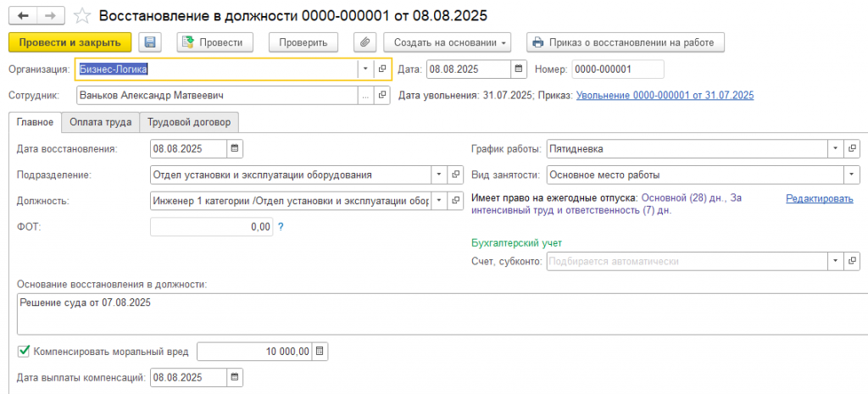Expand the Вид занятости dropdown
The width and height of the screenshot is (868, 394).
[x=851, y=175]
